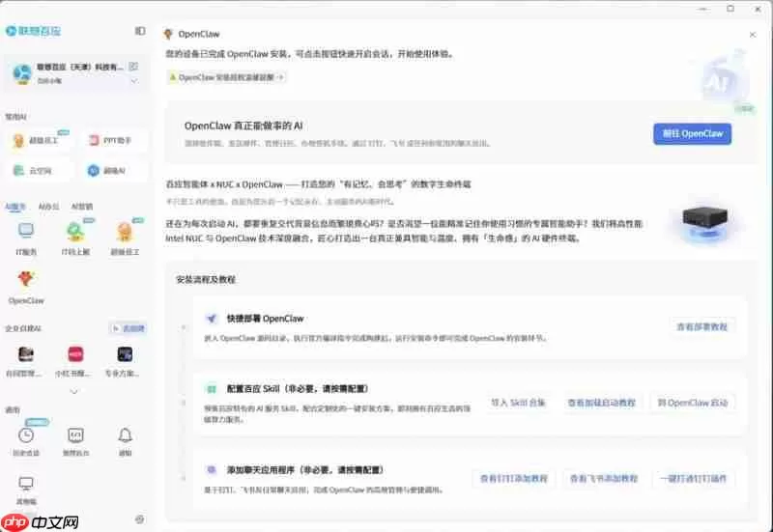Open the first custom AI app in 企业自建AI

[x=26, y=353]
